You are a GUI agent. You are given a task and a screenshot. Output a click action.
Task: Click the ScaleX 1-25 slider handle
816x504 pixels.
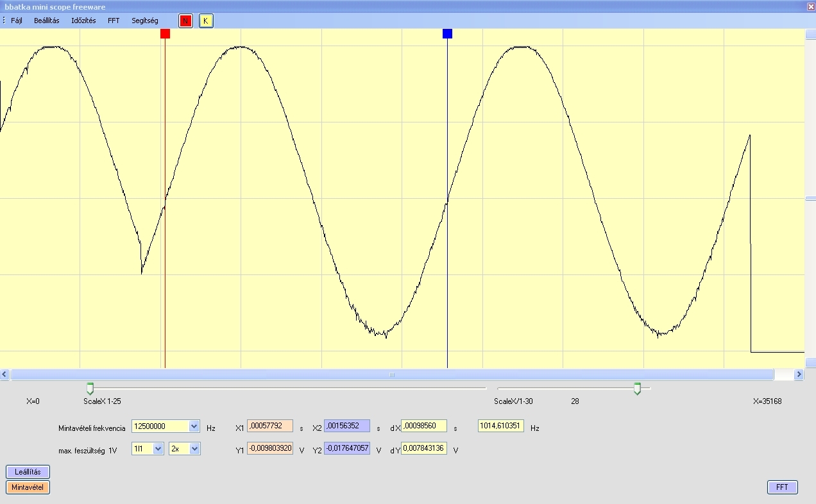pyautogui.click(x=90, y=389)
